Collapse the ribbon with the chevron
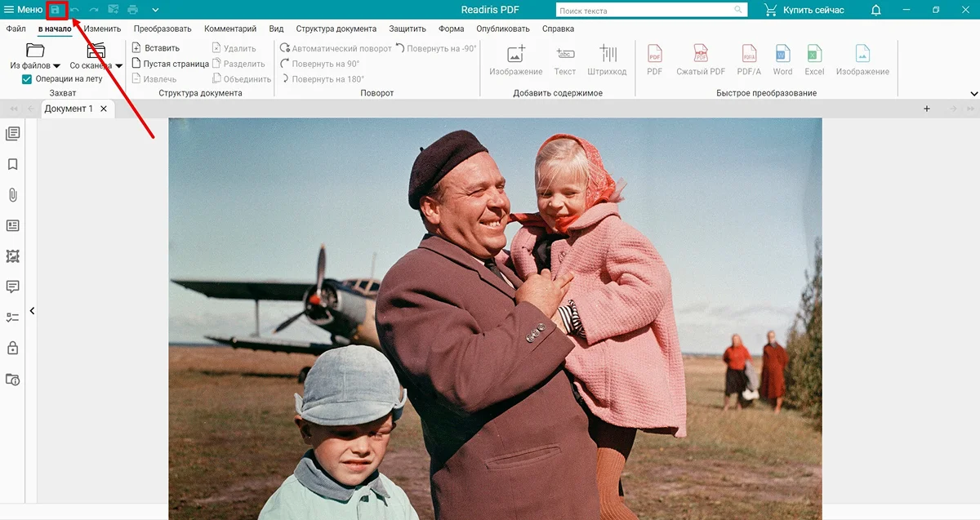The width and height of the screenshot is (980, 520). point(973,94)
